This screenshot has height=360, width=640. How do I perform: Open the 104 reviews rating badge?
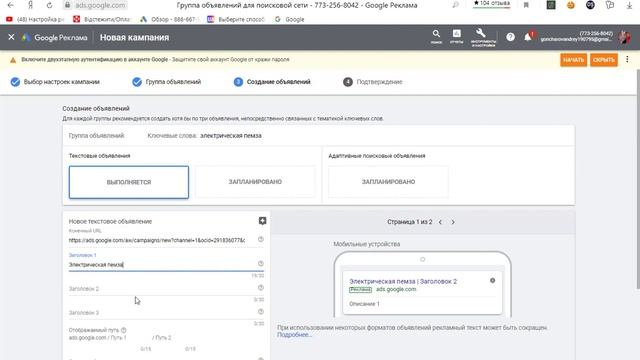491,4
